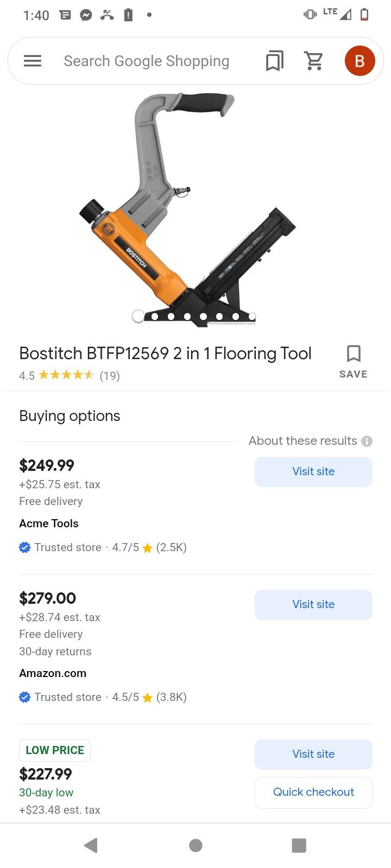391x868 pixels.
Task: Open Amazon.com store name link
Action: point(53,673)
